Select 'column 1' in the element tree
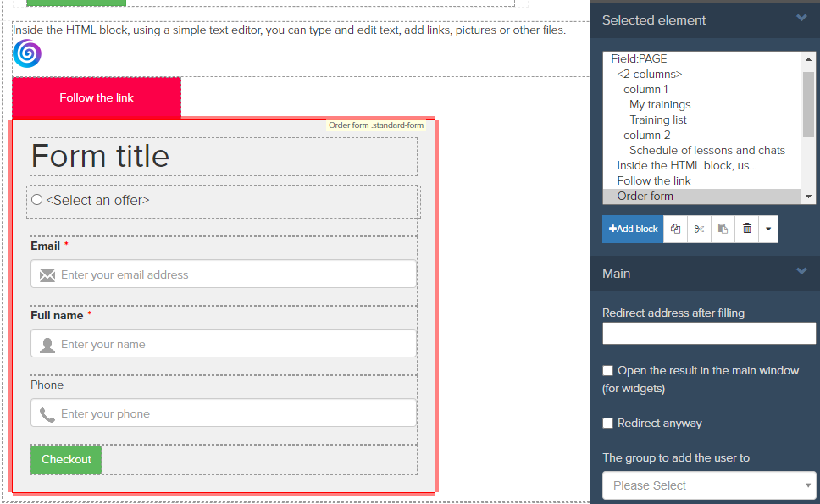The height and width of the screenshot is (504, 820). tap(645, 90)
